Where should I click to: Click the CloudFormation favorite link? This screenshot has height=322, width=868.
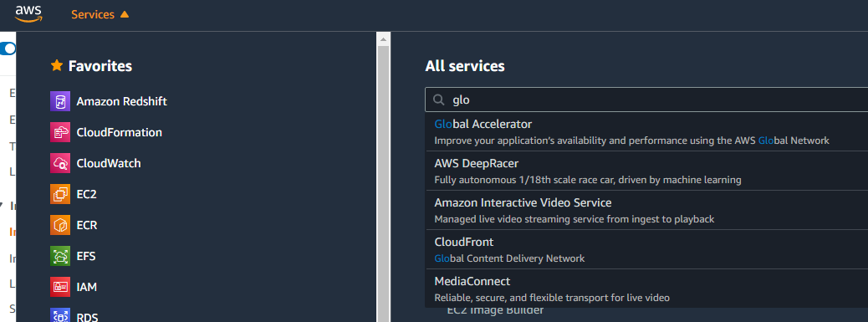(x=119, y=133)
